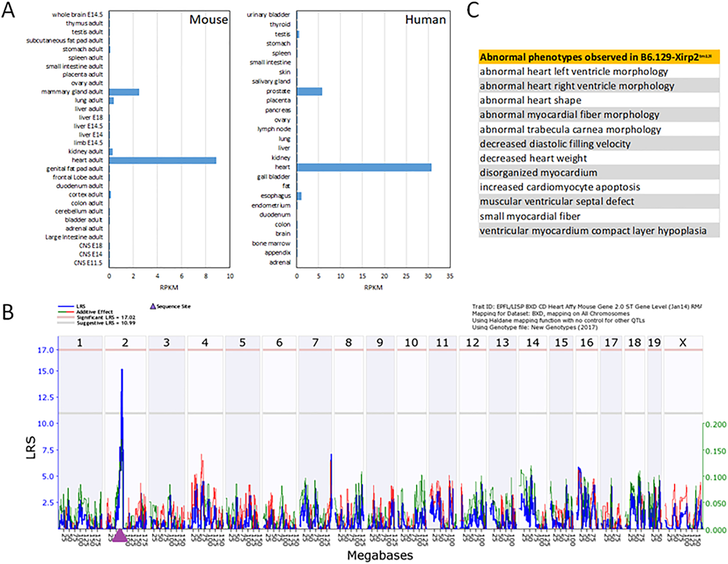Select 'ventricular myocardium compact layer hypoplasia' row
The width and height of the screenshot is (728, 564).
[x=599, y=231]
